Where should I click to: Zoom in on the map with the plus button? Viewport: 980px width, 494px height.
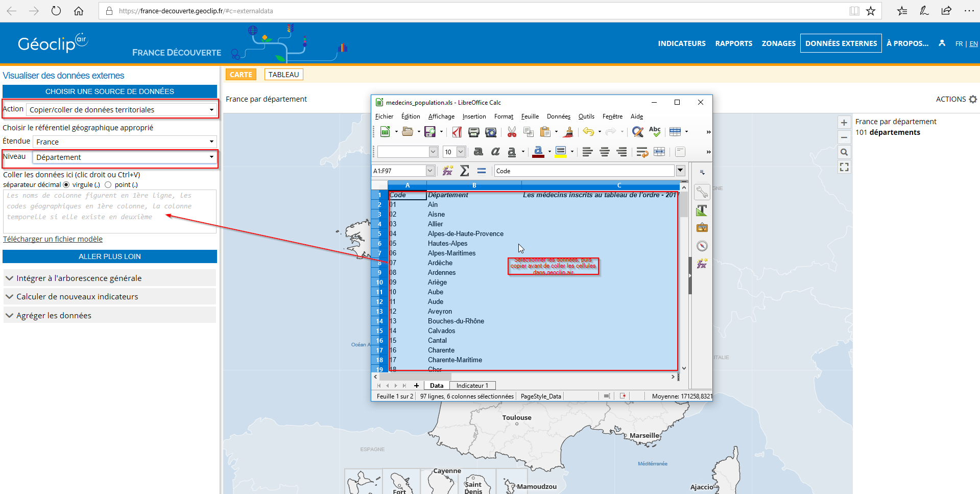coord(844,123)
